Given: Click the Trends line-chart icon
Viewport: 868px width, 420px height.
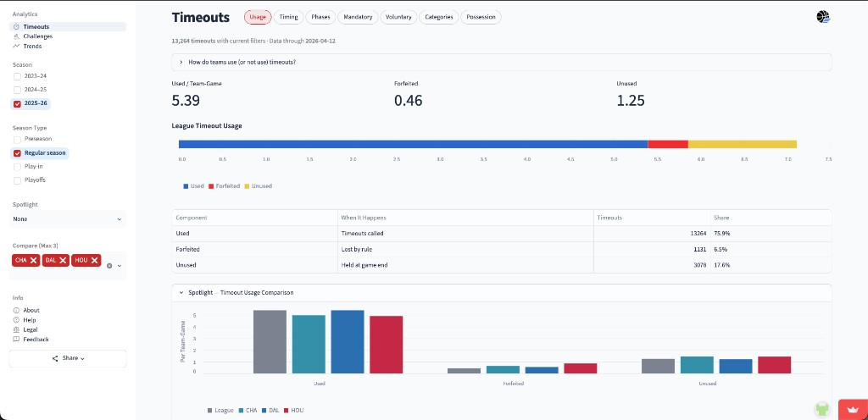Looking at the screenshot, I should (17, 46).
